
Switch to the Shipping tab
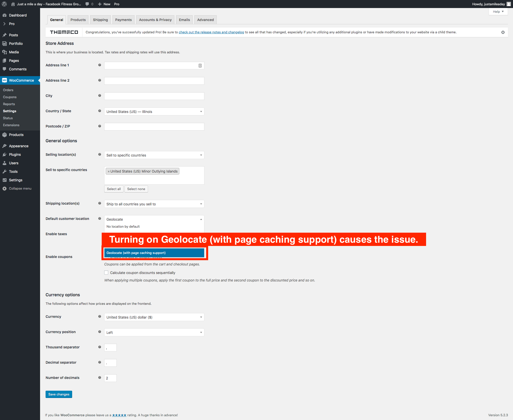point(100,20)
